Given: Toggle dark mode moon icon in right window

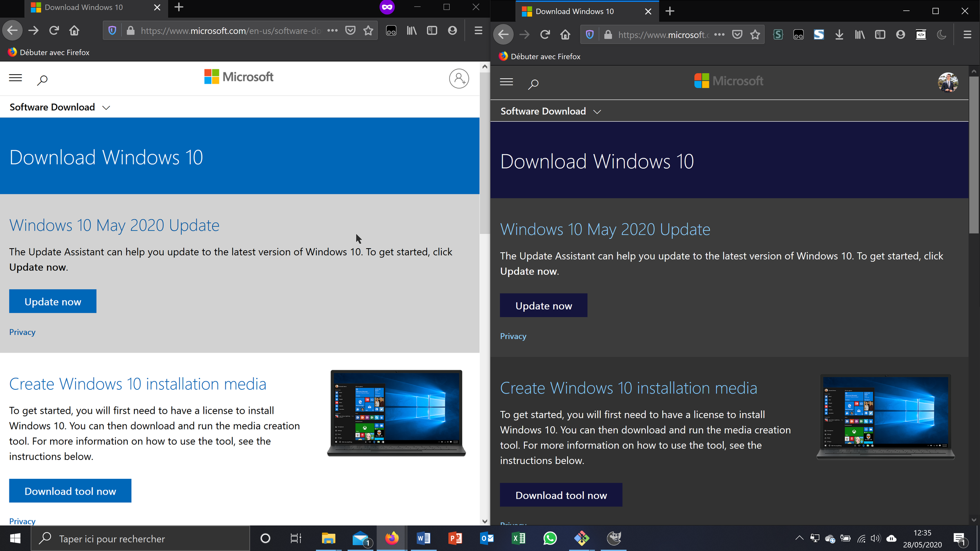Looking at the screenshot, I should click(x=941, y=35).
